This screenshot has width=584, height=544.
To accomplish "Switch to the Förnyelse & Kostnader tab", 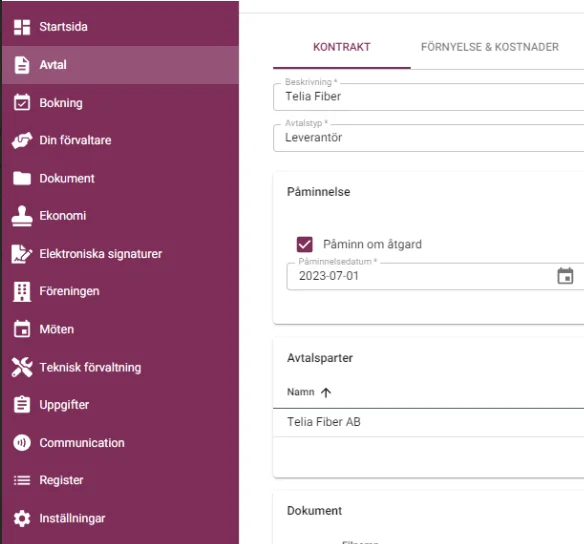I will (x=489, y=47).
